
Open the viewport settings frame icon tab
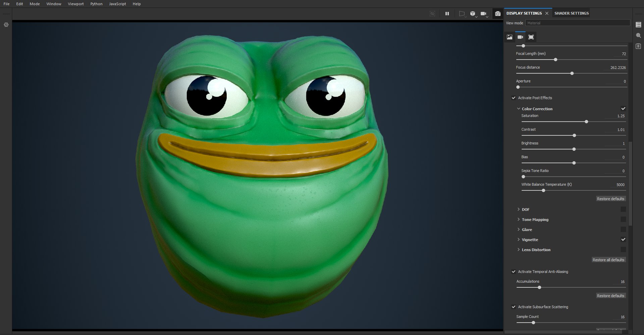click(531, 37)
